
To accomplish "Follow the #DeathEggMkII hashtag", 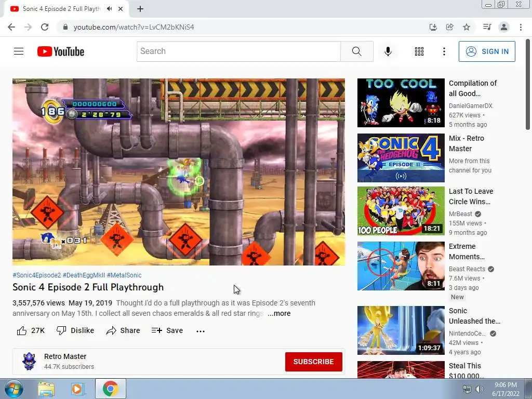I will coord(84,275).
